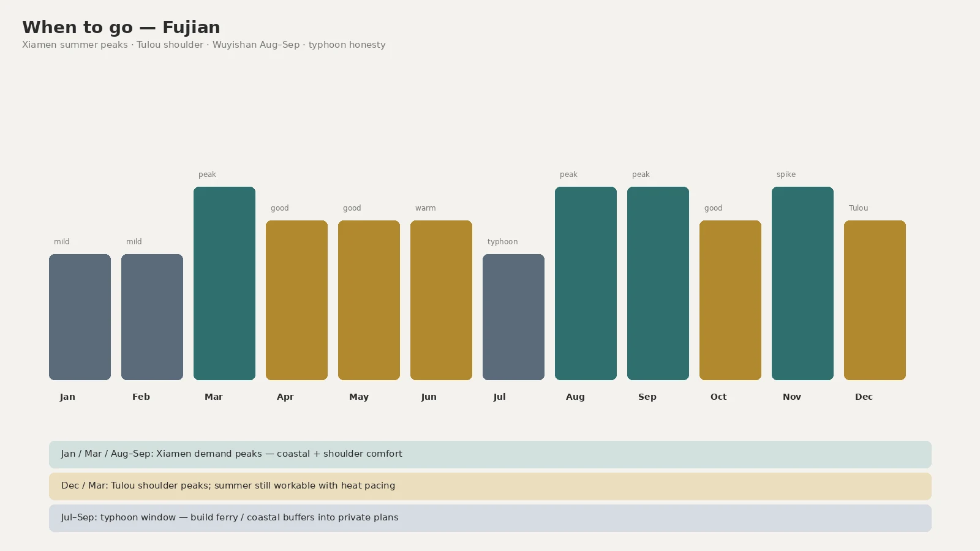Select the Tulou shoulder peaks note
980x551 pixels.
[490, 486]
